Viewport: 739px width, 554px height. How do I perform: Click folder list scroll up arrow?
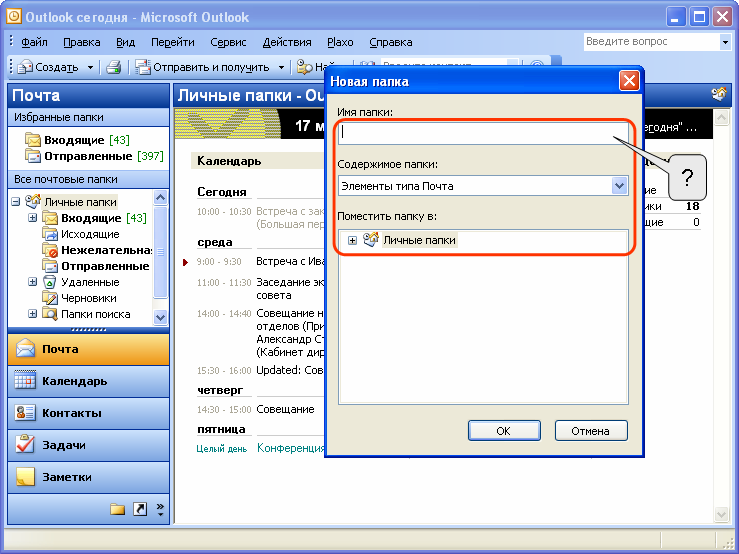pos(160,198)
